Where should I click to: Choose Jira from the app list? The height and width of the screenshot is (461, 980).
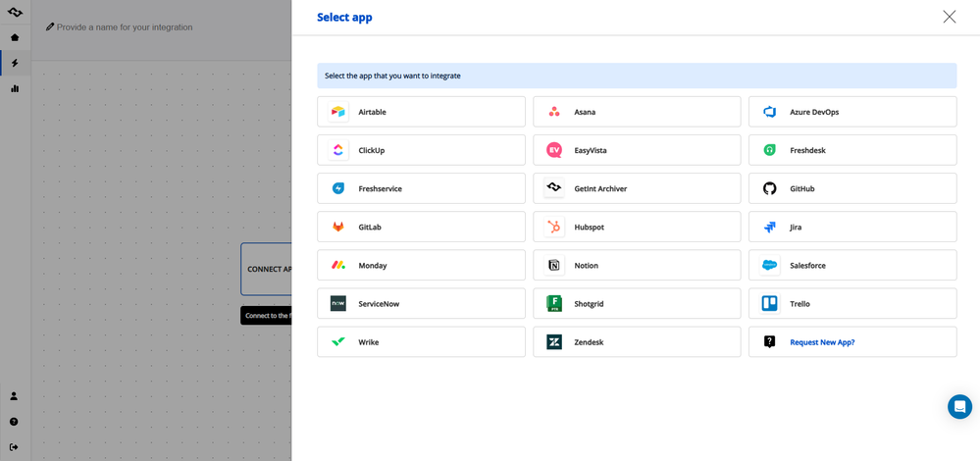(852, 228)
